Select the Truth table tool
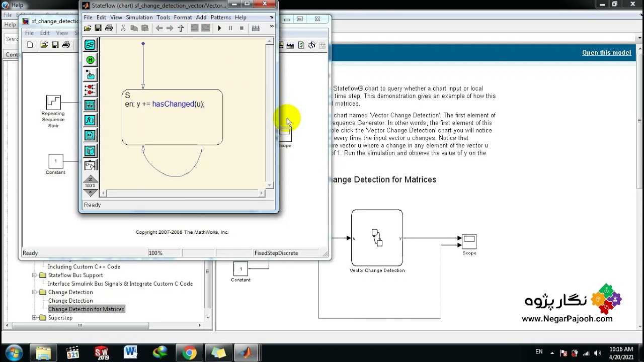644x362 pixels. coord(90,105)
